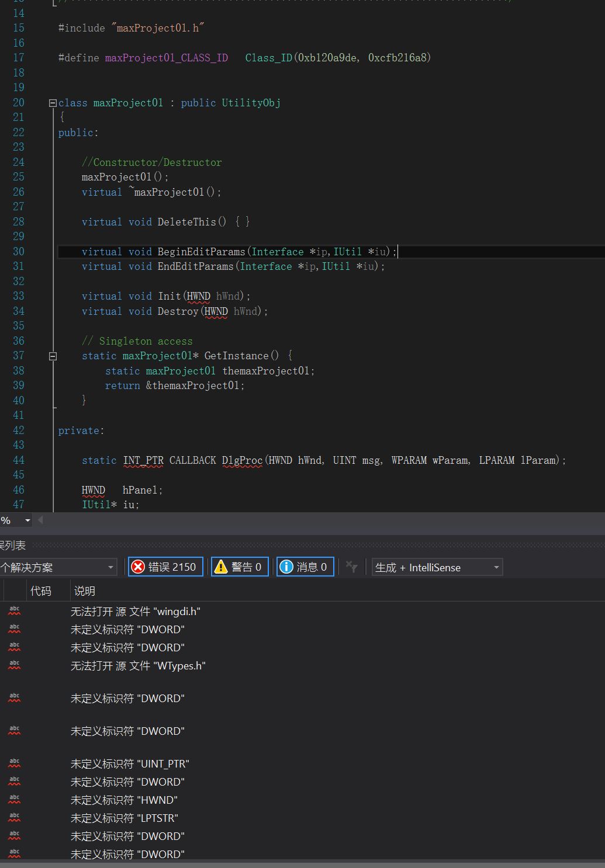Click the yellow warning triangle icon
The image size is (605, 868).
pyautogui.click(x=220, y=567)
